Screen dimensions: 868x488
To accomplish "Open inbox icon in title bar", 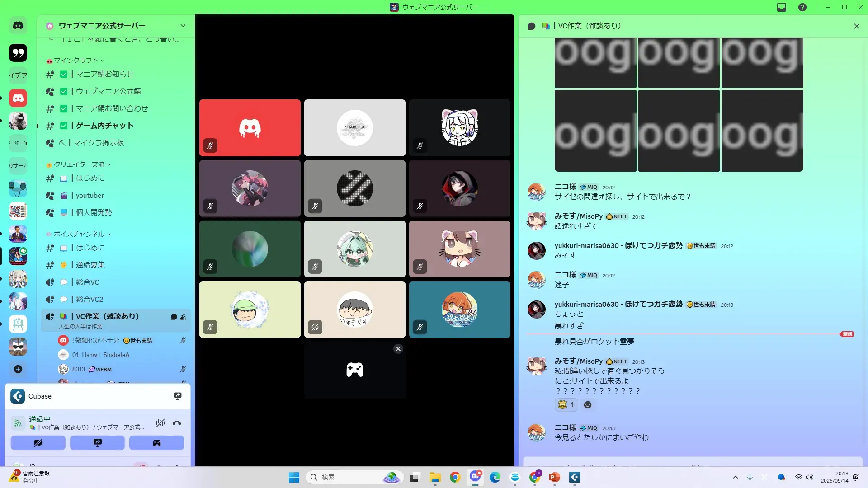I will click(782, 7).
